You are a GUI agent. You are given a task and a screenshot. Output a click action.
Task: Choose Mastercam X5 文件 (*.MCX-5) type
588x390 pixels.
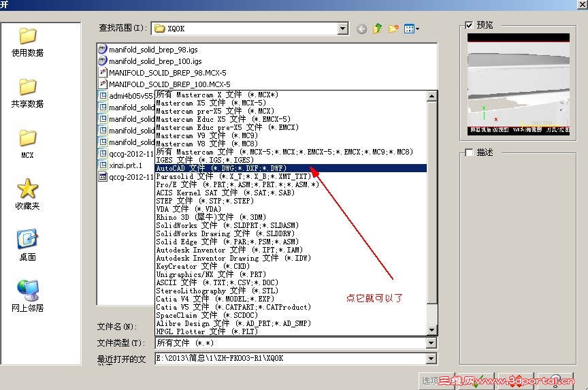tap(291, 103)
